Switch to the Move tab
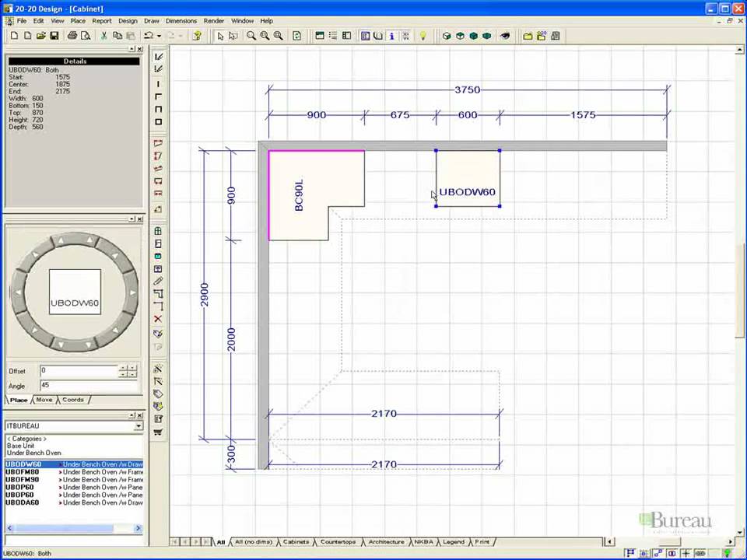 click(44, 400)
